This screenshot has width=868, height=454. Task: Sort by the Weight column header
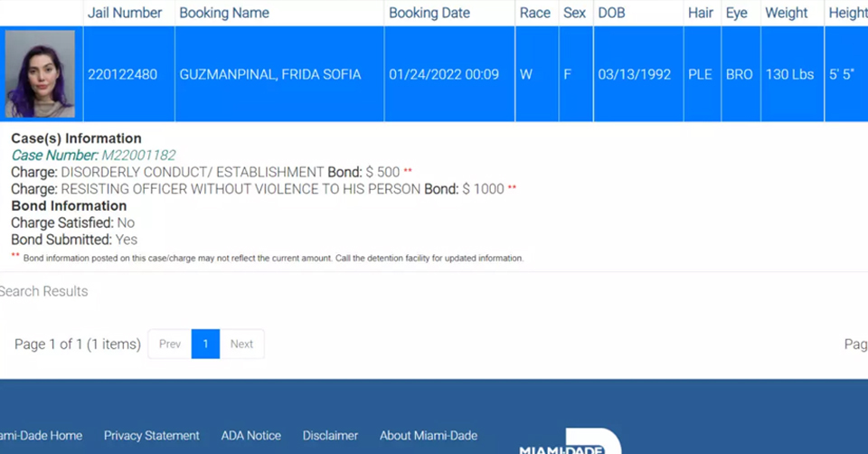pyautogui.click(x=787, y=13)
